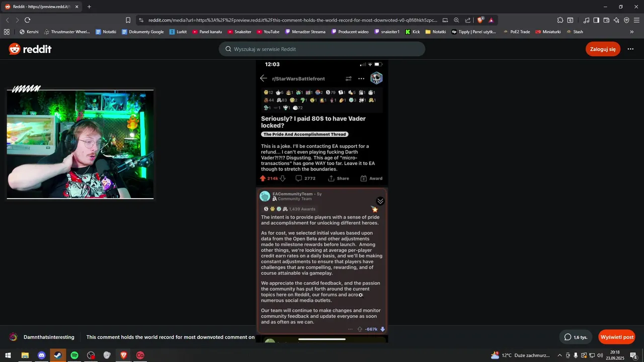This screenshot has height=362, width=644.
Task: Click the Brave Rewards triangle icon
Action: click(491, 20)
